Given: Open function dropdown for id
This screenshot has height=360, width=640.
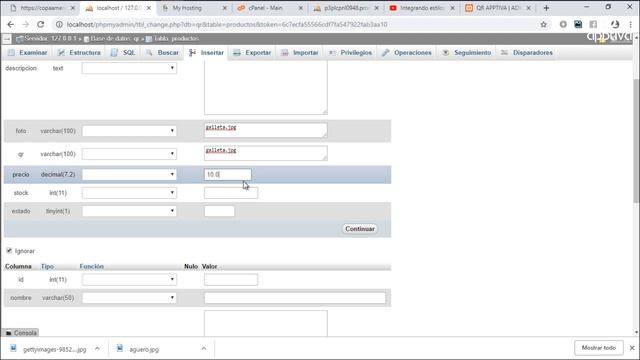Looking at the screenshot, I should point(129,280).
